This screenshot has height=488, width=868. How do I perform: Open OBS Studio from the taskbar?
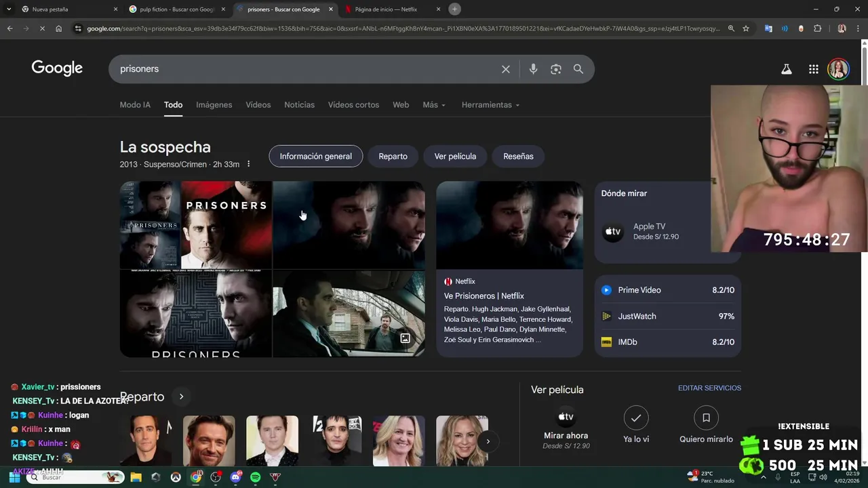216,477
